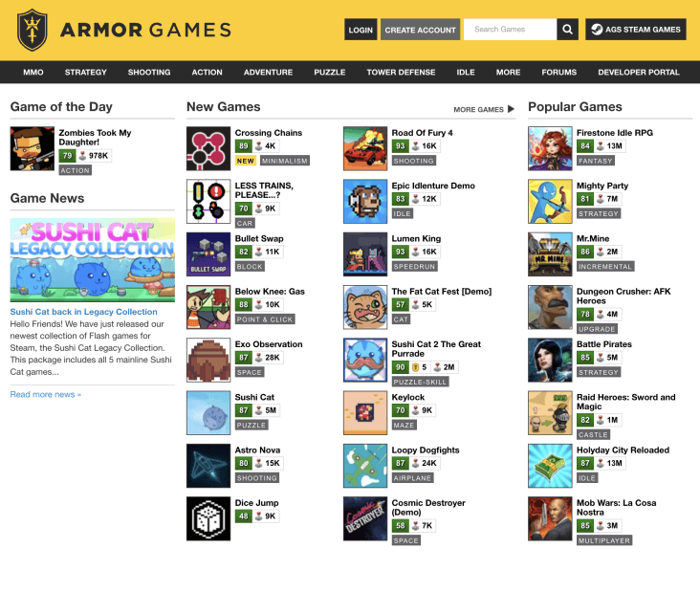The width and height of the screenshot is (700, 593).
Task: Open the Firestone Idle RPG game icon
Action: pyautogui.click(x=550, y=148)
